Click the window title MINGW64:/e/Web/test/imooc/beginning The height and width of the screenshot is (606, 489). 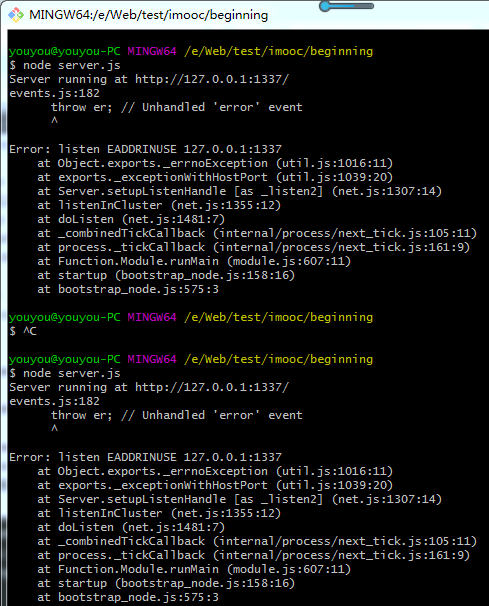pyautogui.click(x=148, y=15)
